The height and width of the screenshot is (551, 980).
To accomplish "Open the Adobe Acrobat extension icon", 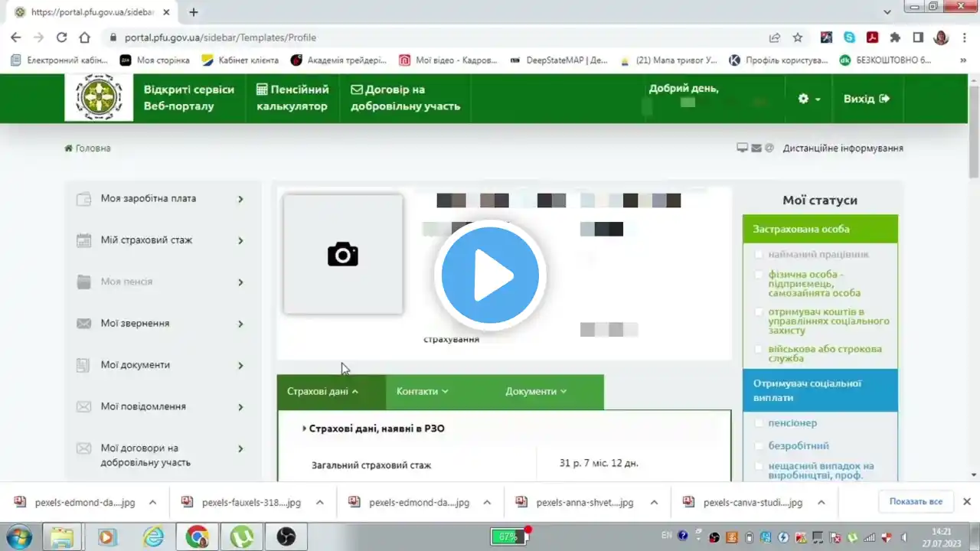I will [x=872, y=37].
